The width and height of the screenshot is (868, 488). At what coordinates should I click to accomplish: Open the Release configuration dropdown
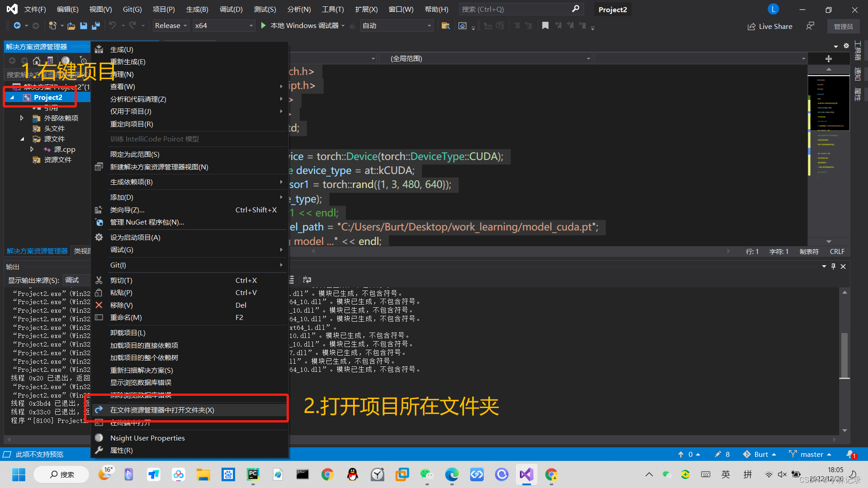coord(170,26)
